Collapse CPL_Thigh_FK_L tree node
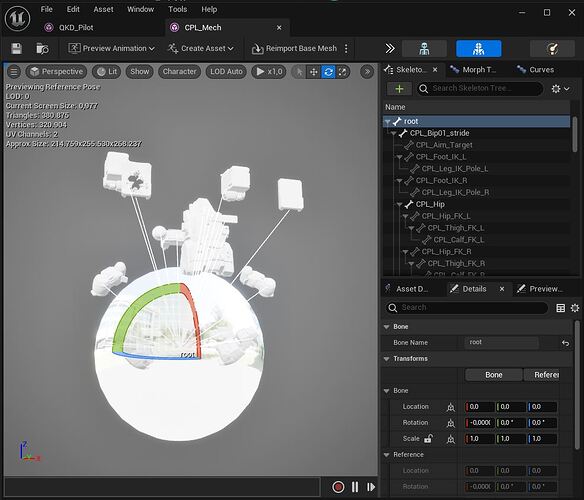Screen dimensions: 584x500 click(412, 228)
